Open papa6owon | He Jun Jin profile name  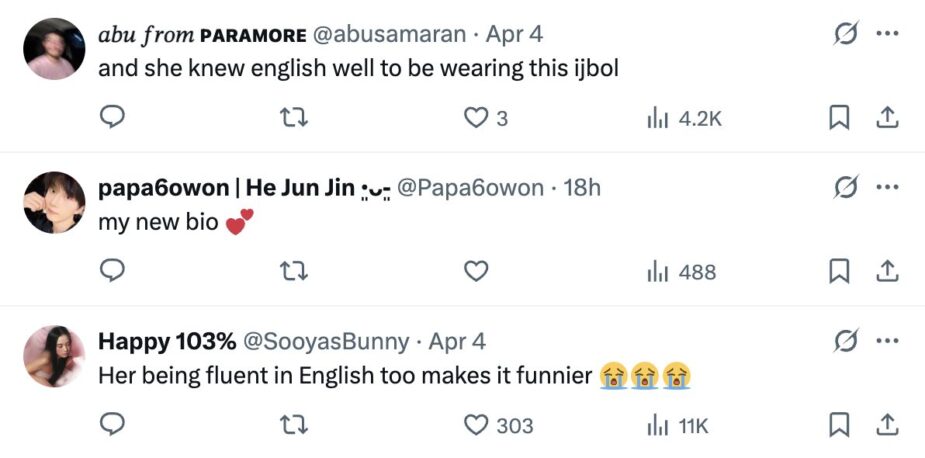[226, 187]
